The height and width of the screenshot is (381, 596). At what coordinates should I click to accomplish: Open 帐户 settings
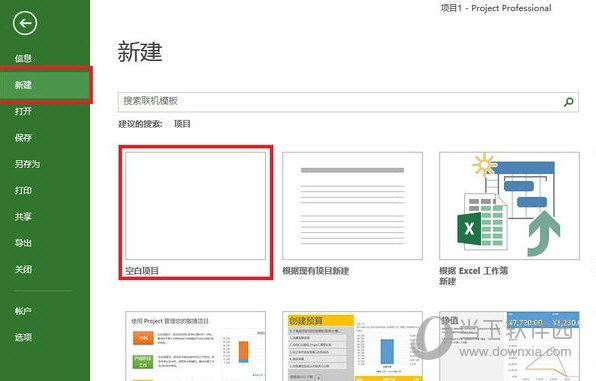[x=23, y=311]
